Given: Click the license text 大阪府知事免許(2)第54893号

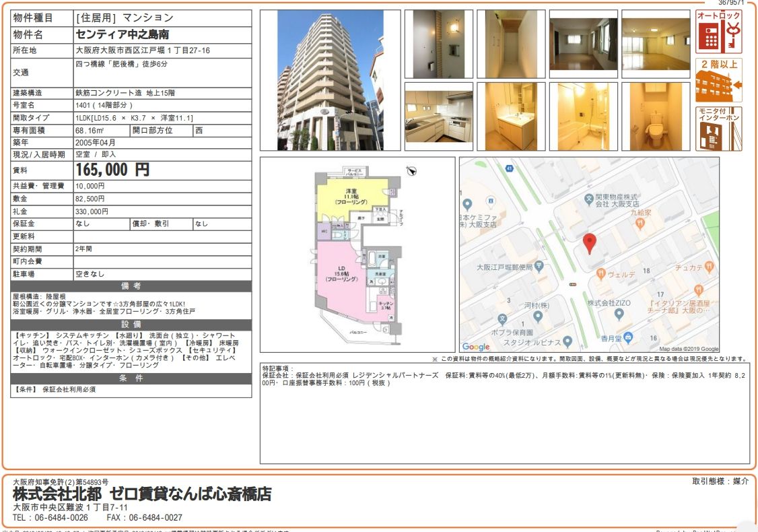Looking at the screenshot, I should [61, 482].
